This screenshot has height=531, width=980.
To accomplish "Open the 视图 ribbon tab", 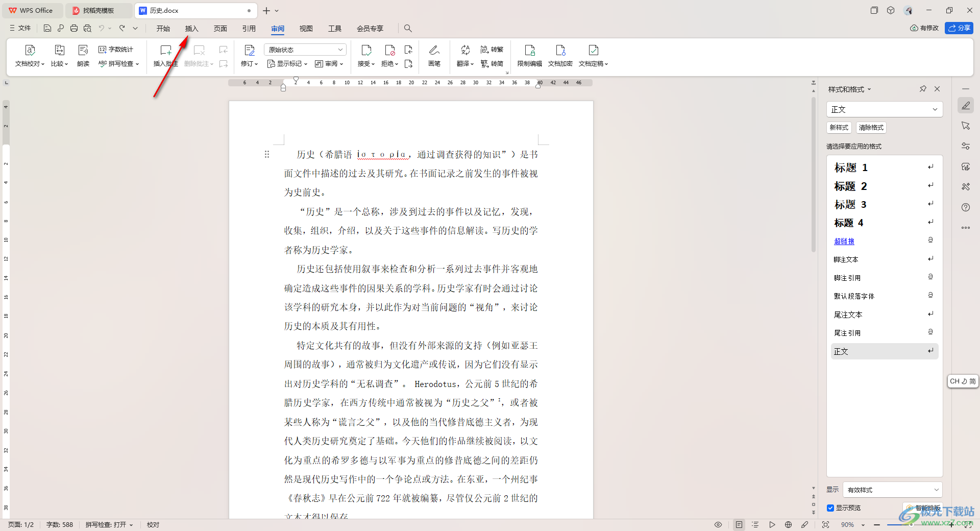I will (x=306, y=29).
